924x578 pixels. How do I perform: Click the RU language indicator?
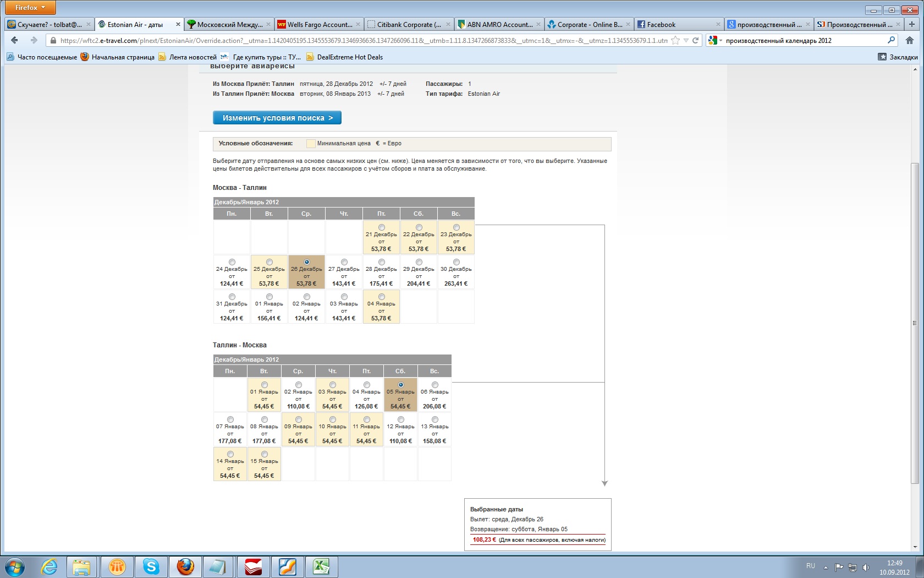pyautogui.click(x=810, y=566)
